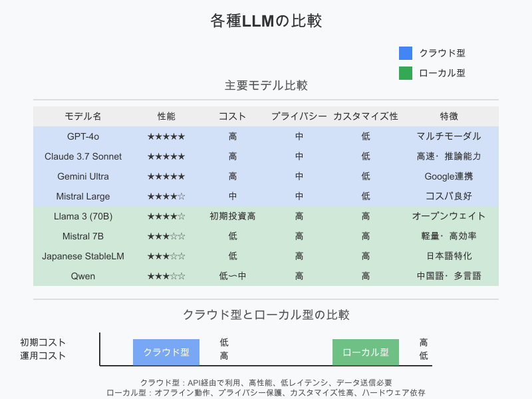
Task: Click the blue クラウド型 chart bar
Action: (x=166, y=352)
